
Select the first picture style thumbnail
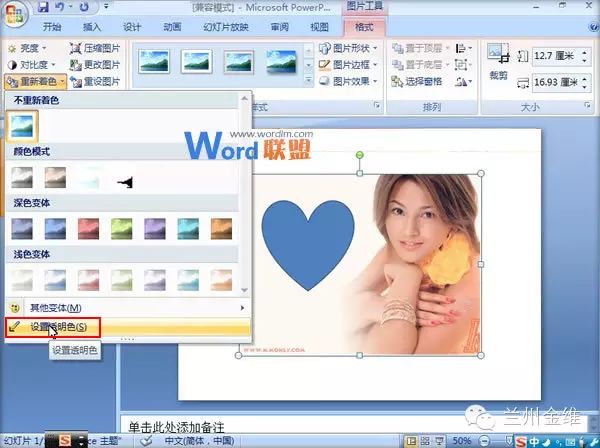[154, 61]
